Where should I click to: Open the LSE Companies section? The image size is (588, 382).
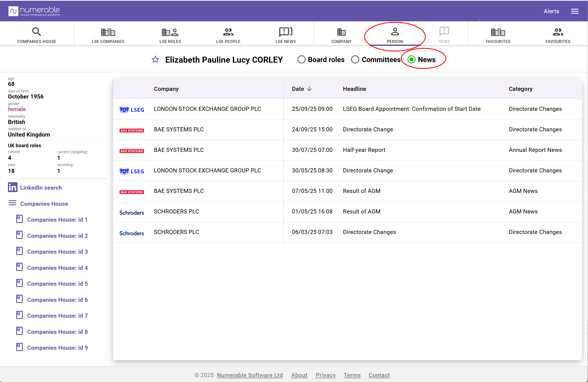click(108, 35)
